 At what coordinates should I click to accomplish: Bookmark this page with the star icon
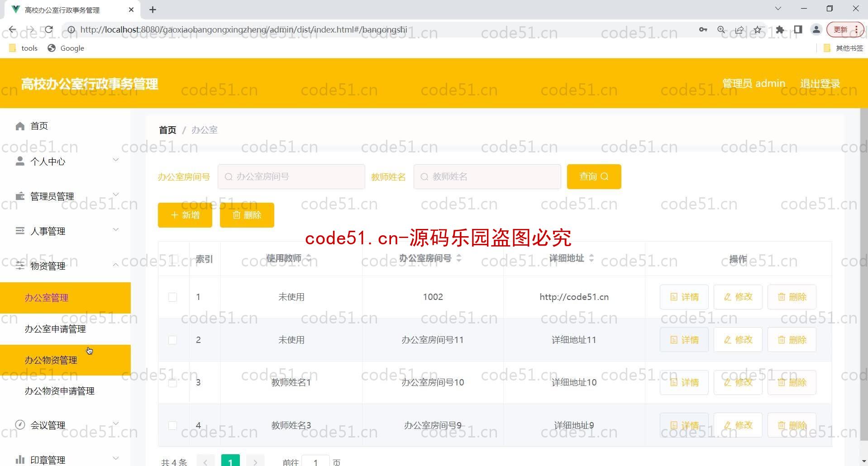(758, 30)
